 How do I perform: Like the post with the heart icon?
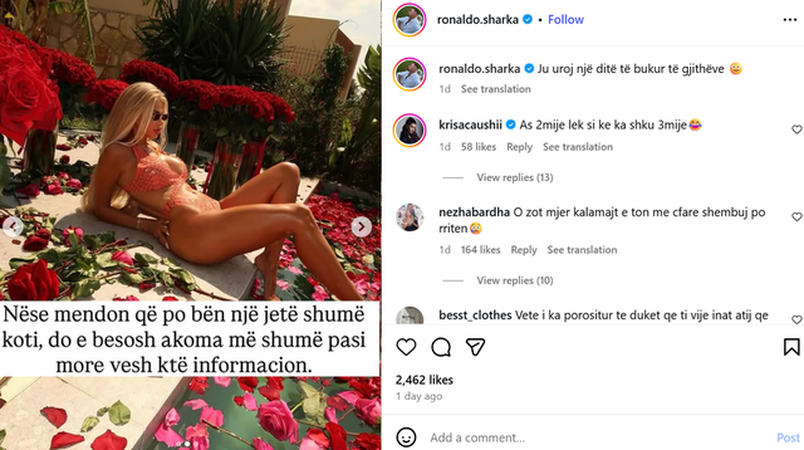click(406, 347)
